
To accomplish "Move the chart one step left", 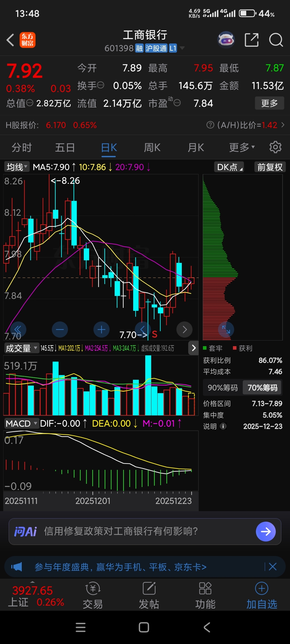I will click(143, 330).
